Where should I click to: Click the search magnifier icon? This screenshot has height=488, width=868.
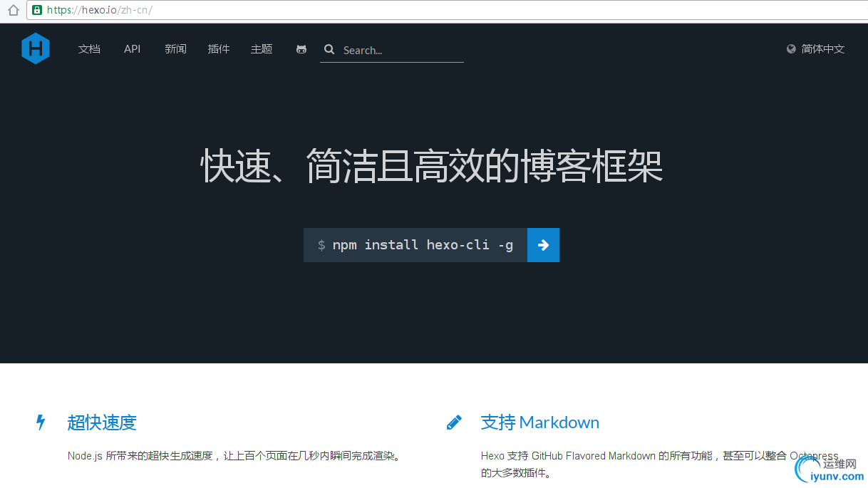329,49
